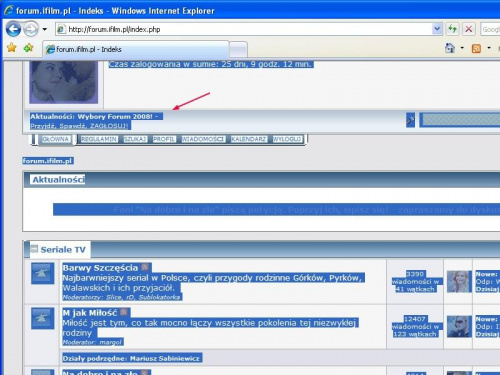Click 12407 wiadomości w 123 wątkach
The height and width of the screenshot is (375, 500).
(415, 327)
